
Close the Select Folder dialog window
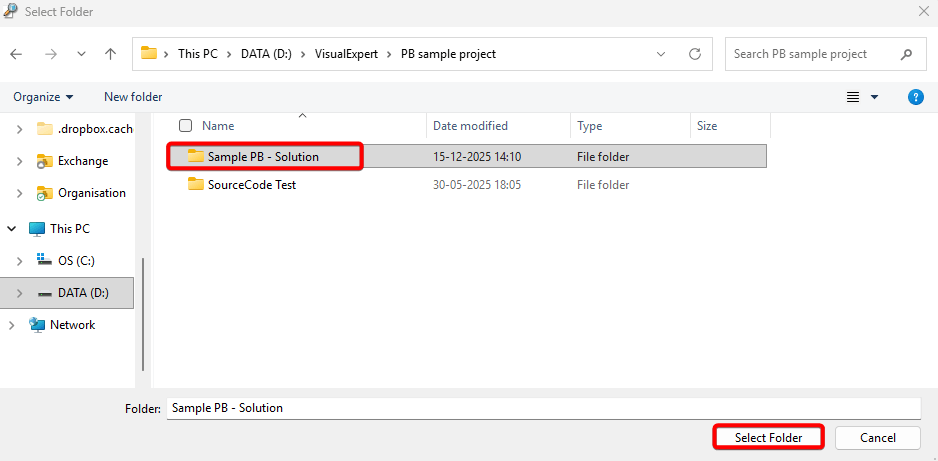click(923, 11)
